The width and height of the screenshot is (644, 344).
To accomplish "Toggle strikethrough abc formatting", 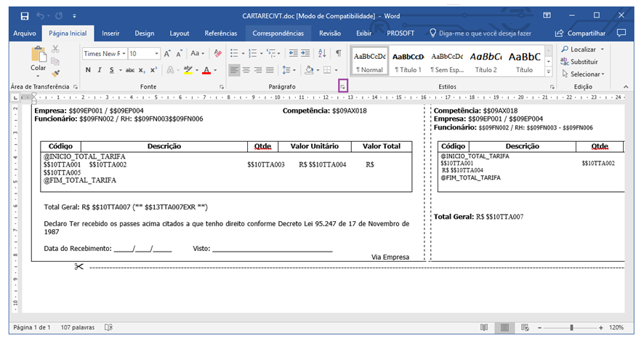I will click(130, 70).
